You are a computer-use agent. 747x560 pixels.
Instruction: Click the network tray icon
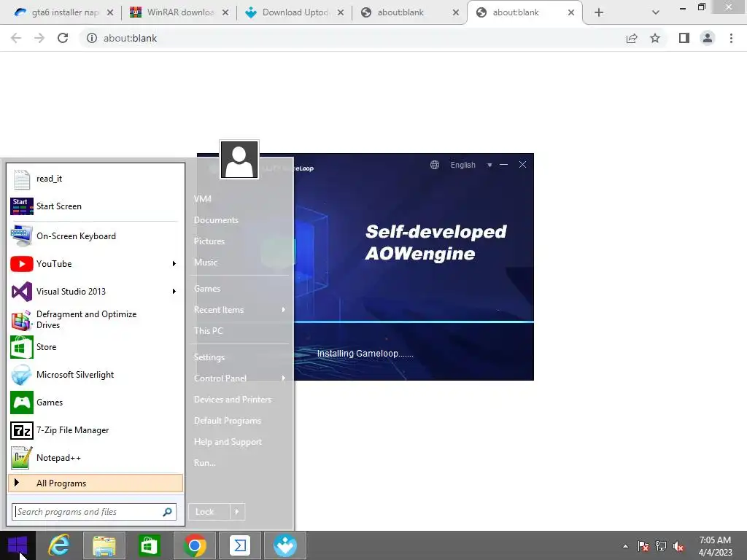point(661,546)
